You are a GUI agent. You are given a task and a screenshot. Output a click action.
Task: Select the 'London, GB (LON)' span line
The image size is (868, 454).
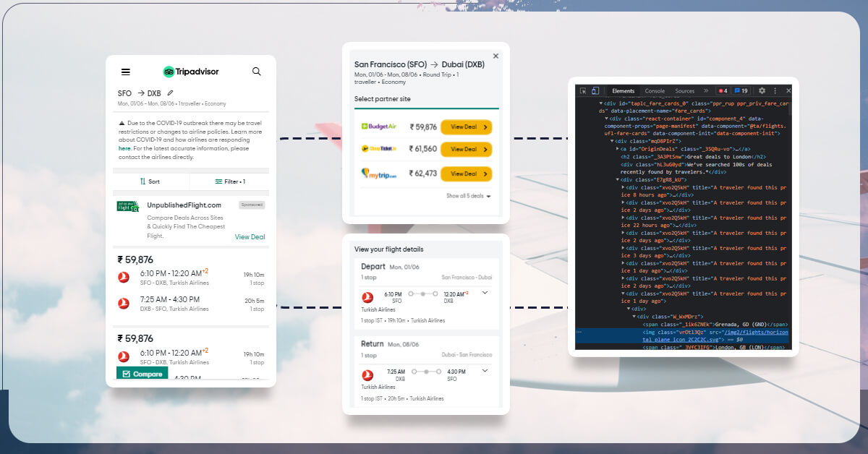pyautogui.click(x=715, y=347)
